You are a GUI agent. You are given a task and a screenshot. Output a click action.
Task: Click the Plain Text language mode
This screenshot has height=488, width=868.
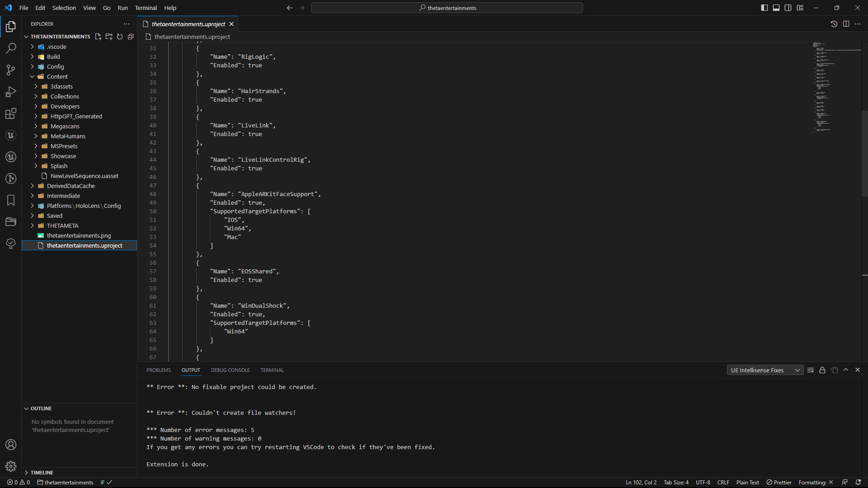pyautogui.click(x=747, y=483)
